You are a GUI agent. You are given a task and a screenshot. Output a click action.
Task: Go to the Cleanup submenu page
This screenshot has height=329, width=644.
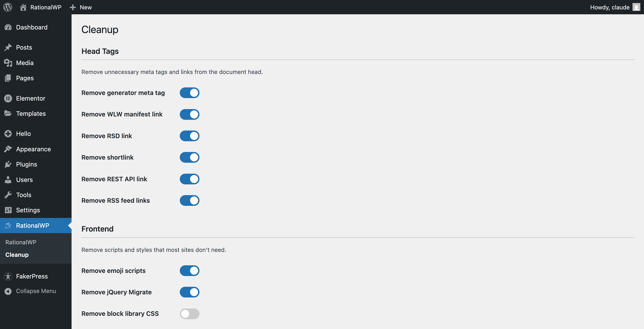click(x=17, y=255)
